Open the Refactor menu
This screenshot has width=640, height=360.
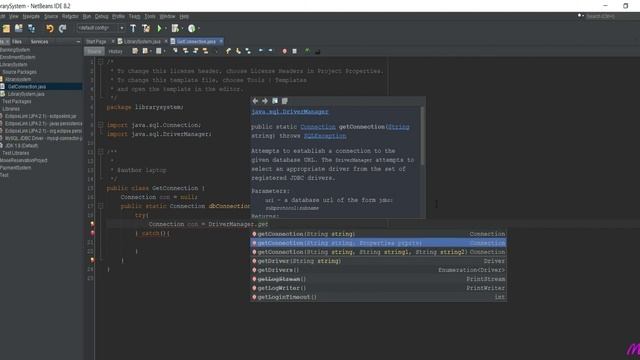coord(70,16)
